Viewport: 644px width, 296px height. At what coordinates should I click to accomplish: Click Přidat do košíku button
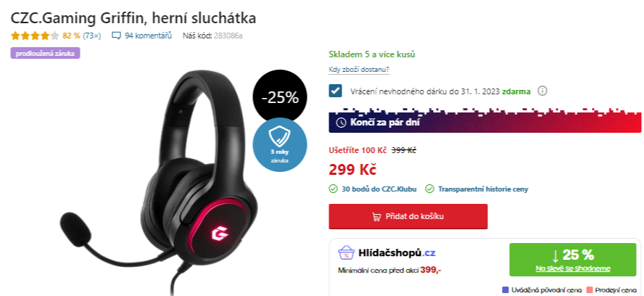click(408, 217)
